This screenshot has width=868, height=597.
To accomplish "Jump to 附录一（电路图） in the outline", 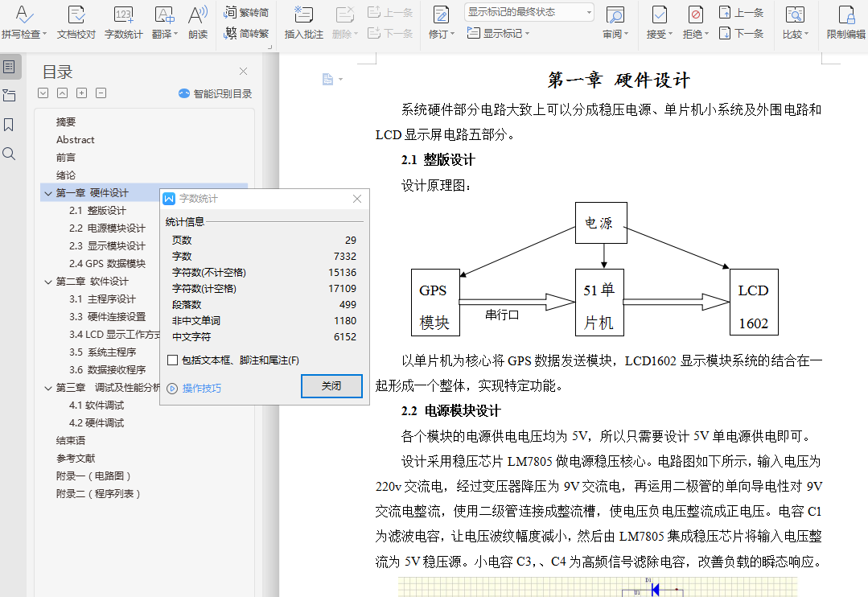I will (93, 476).
